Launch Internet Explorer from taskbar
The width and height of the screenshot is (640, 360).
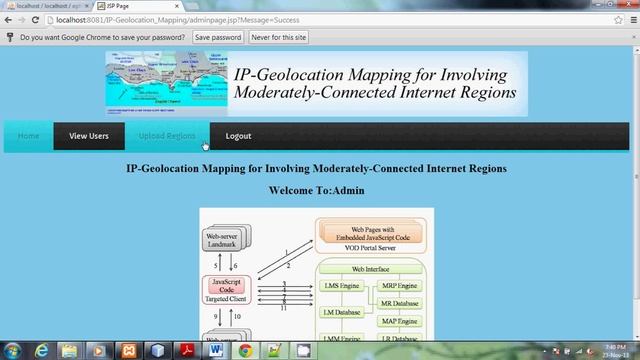tap(41, 351)
